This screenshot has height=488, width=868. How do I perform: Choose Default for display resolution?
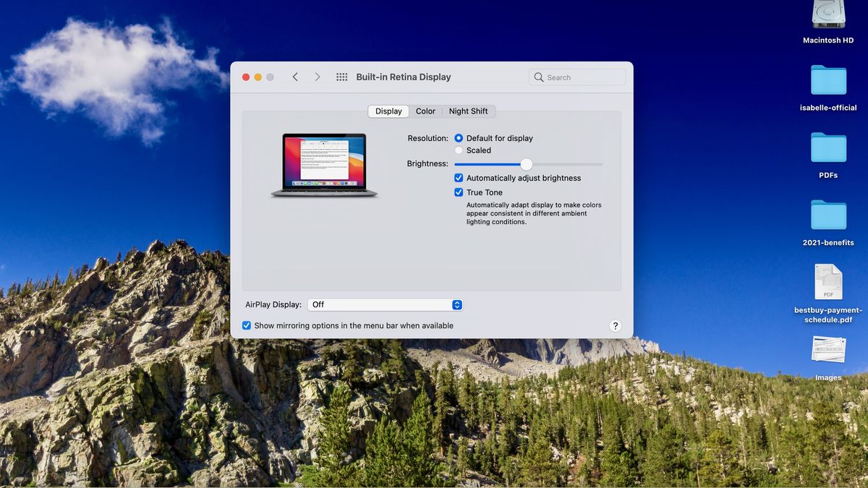point(459,138)
